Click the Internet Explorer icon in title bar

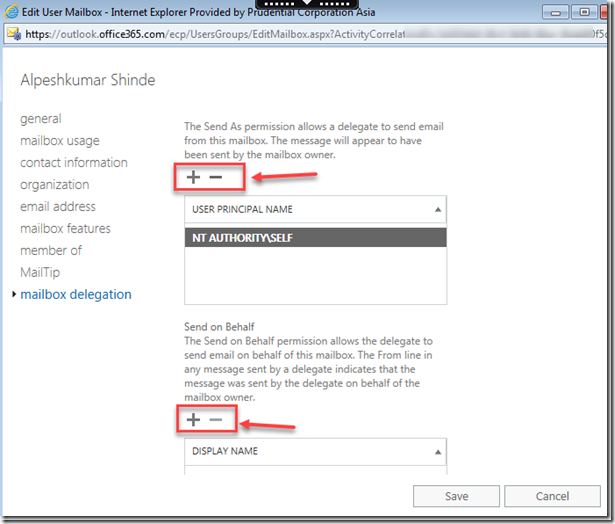point(11,13)
